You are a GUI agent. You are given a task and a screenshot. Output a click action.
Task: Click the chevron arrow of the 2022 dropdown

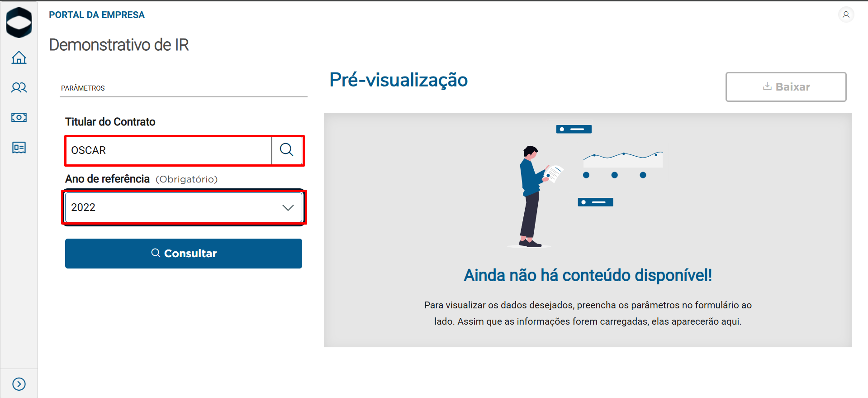tap(288, 207)
